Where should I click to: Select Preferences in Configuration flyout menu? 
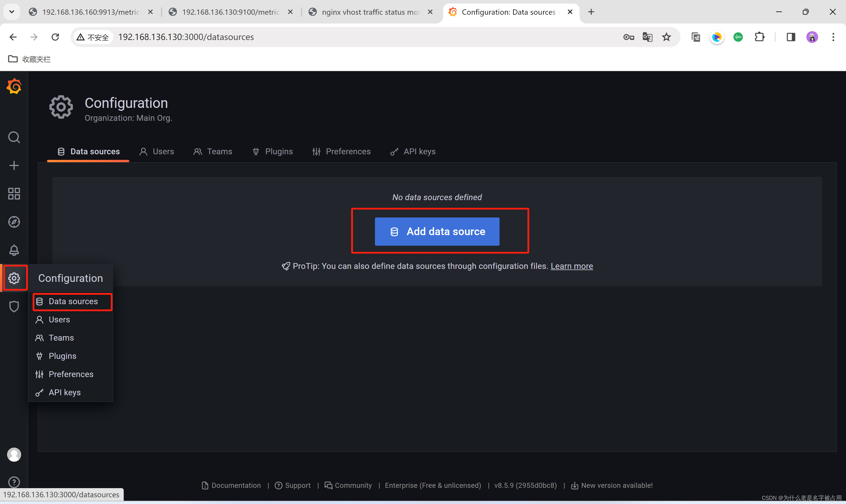[x=71, y=374]
